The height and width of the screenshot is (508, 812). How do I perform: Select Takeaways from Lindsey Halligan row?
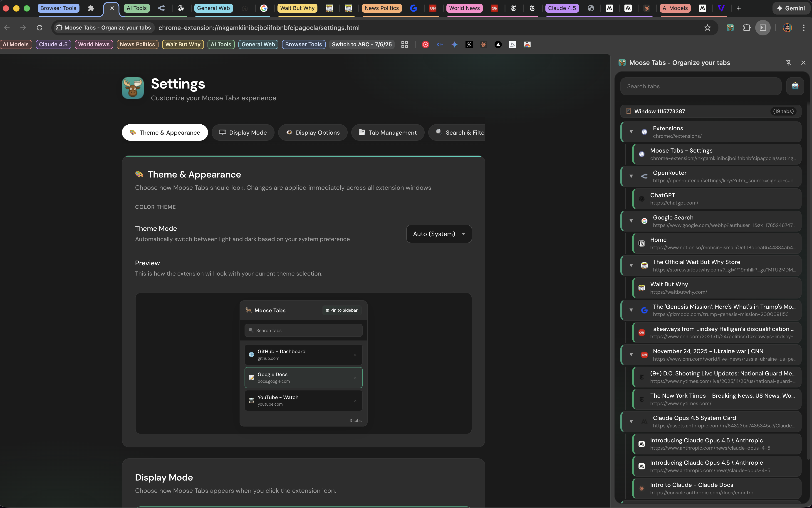pos(717,332)
